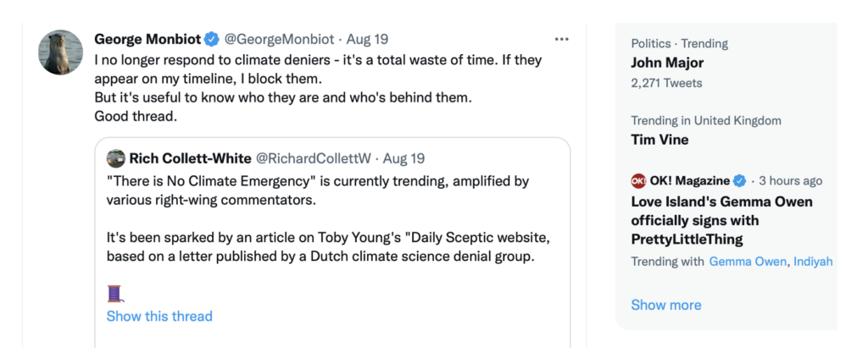Image resolution: width=868 pixels, height=353 pixels.
Task: Click the "Gemma Owen" trending tag
Action: (x=747, y=262)
